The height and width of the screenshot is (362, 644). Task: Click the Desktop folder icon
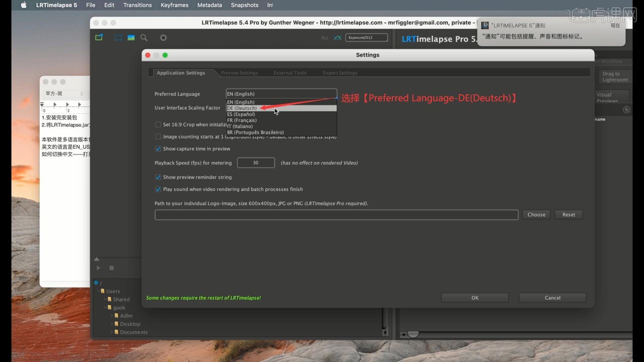point(117,324)
